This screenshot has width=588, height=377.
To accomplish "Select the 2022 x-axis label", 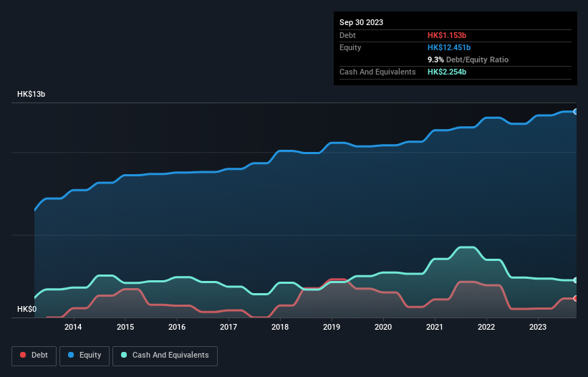I will click(x=486, y=327).
